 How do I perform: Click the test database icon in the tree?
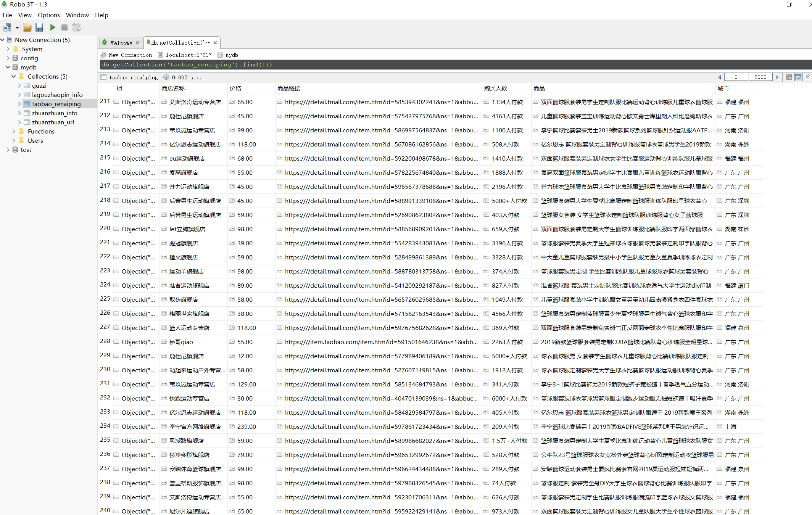[15, 150]
